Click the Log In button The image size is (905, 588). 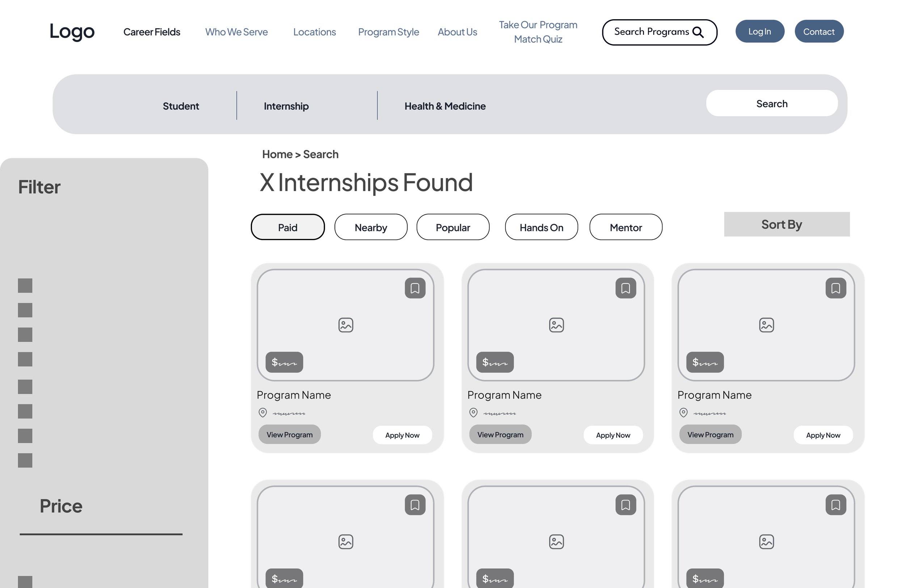759,31
